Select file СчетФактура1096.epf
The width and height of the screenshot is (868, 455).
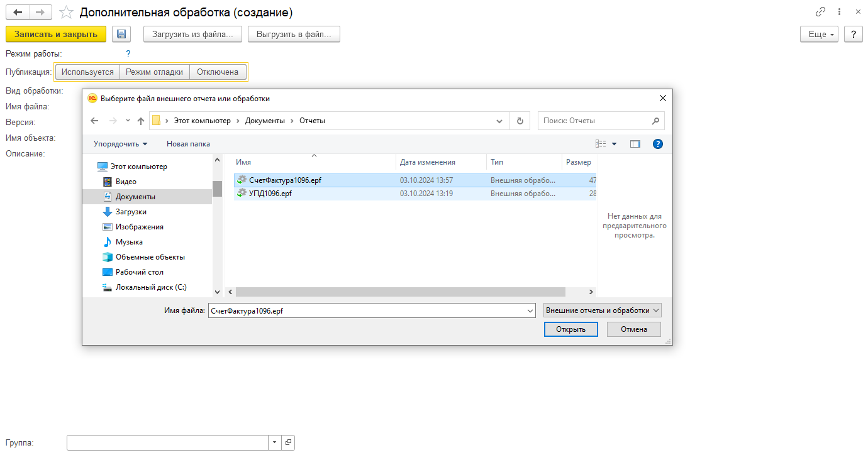tap(415, 180)
